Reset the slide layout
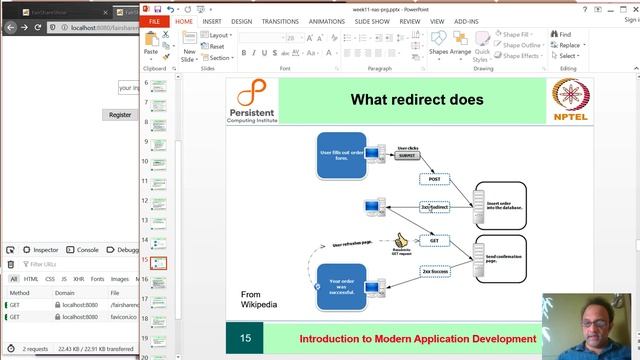This screenshot has height=360, width=640. tap(212, 47)
